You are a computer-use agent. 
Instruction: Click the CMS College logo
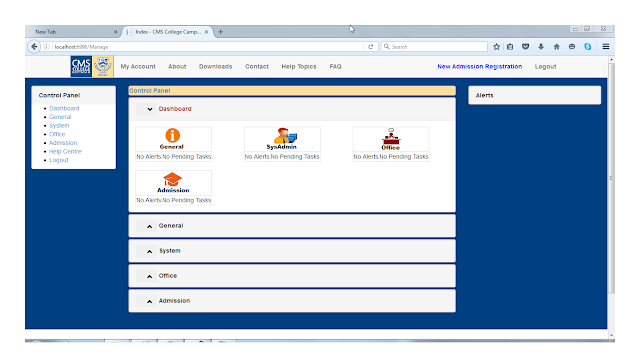81,67
